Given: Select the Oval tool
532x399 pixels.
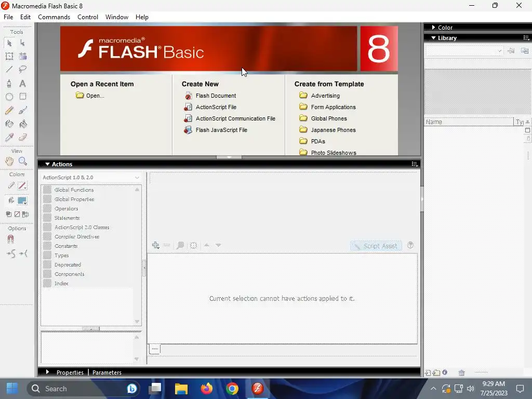Looking at the screenshot, I should click(x=9, y=97).
